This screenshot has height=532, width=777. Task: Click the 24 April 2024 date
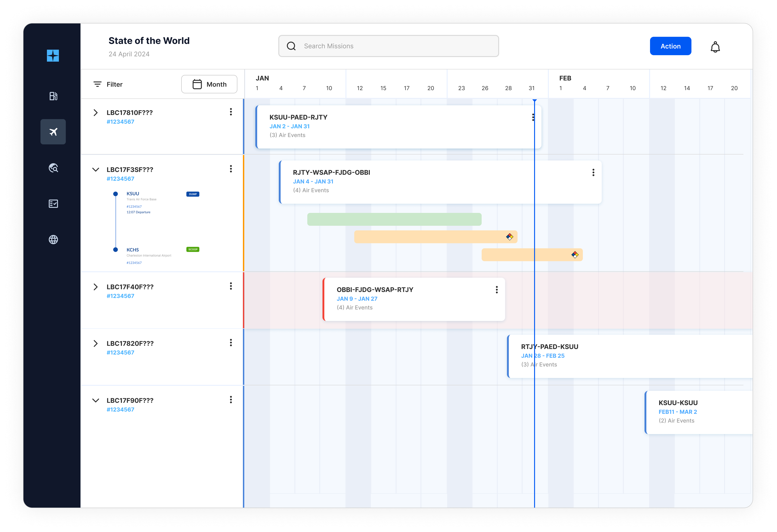[129, 54]
